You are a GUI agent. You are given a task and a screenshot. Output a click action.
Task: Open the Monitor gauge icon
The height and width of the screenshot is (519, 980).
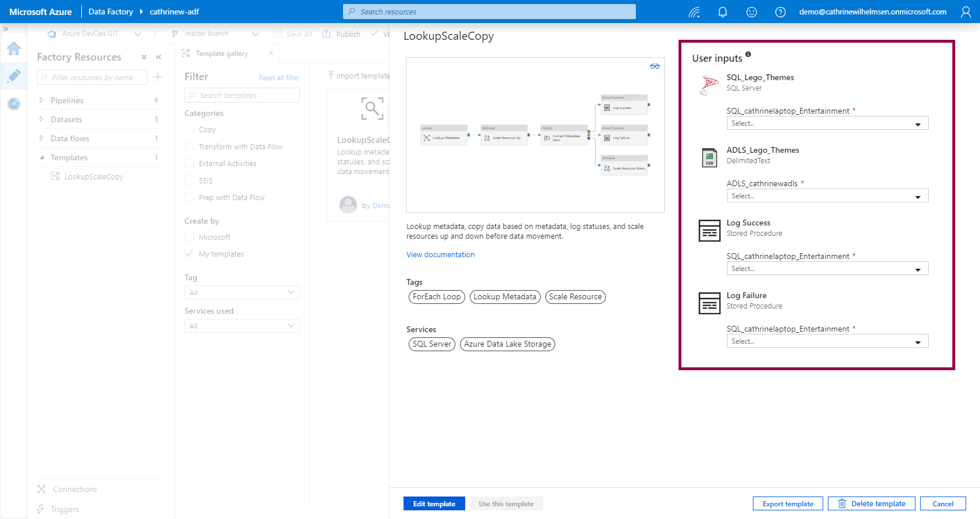click(14, 104)
